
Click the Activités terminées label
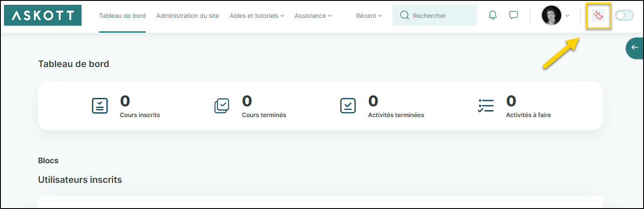pos(396,115)
